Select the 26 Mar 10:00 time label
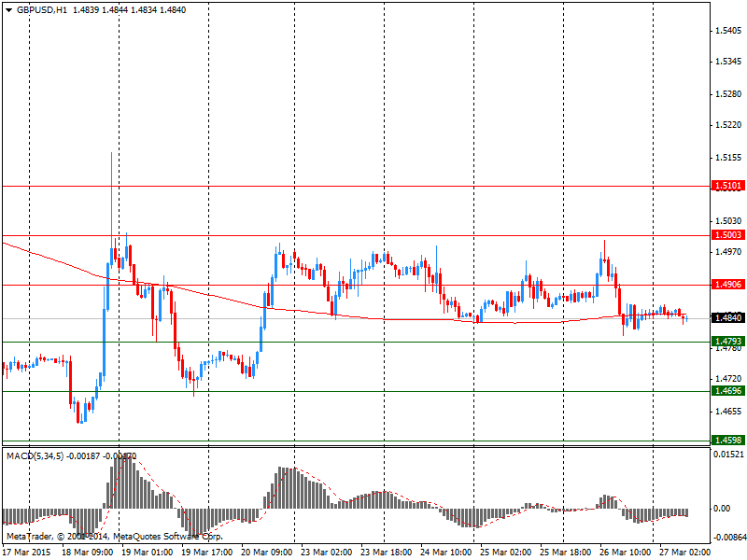 [x=626, y=552]
